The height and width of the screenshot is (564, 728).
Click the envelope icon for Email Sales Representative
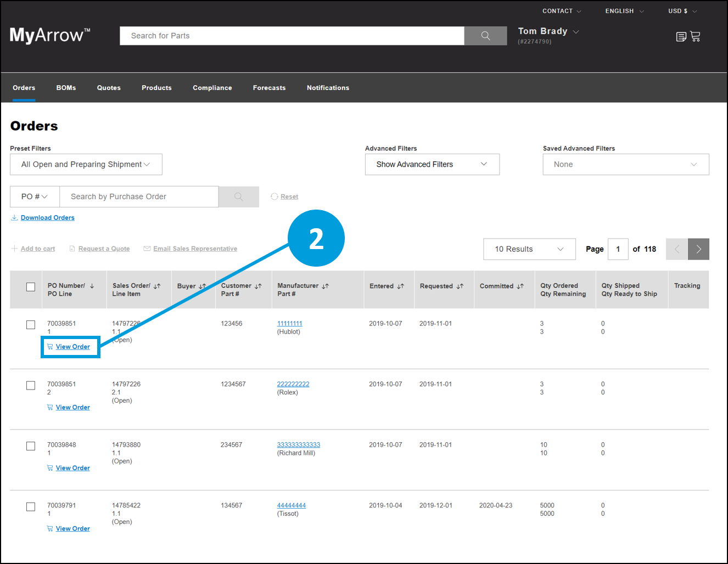pyautogui.click(x=147, y=248)
